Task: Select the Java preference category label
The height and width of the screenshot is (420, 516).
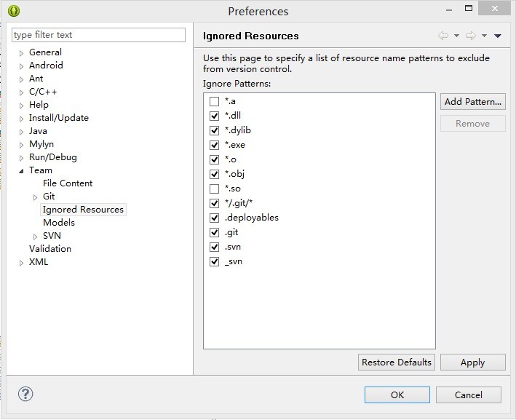Action: (x=38, y=131)
